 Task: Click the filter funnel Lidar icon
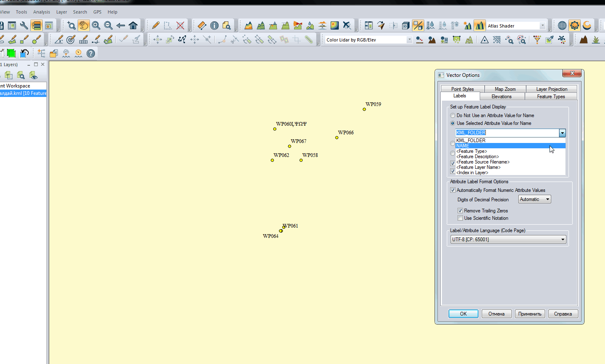pos(537,39)
